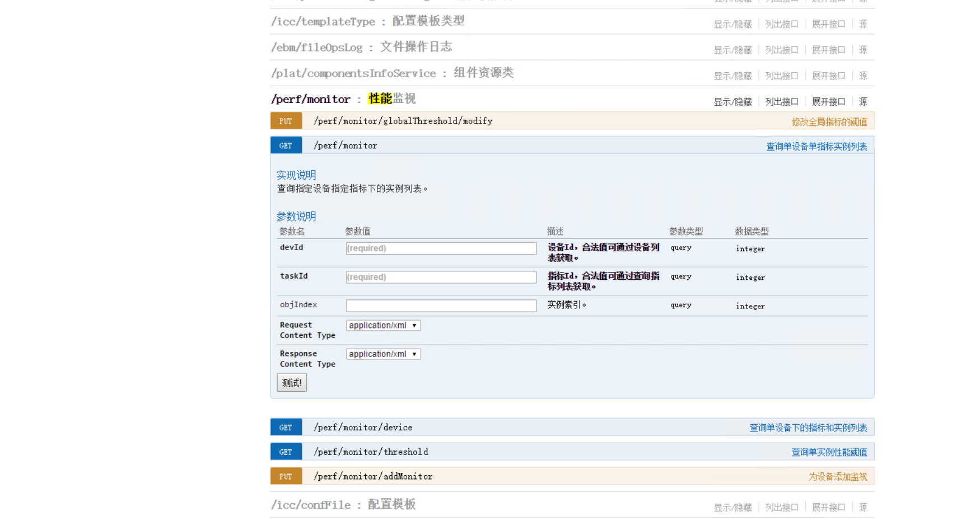Click the 参数值 column header

(358, 231)
